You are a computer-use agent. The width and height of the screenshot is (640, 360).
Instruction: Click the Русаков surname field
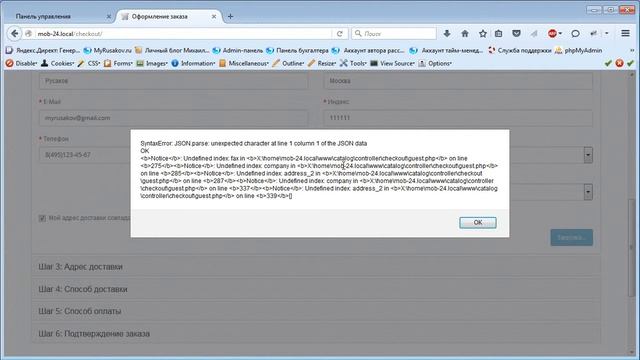point(173,81)
